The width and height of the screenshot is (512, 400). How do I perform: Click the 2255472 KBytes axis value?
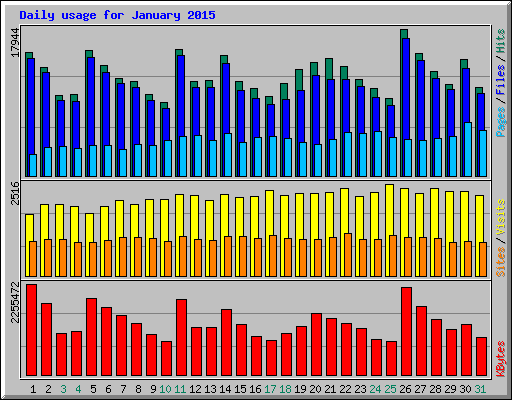click(16, 303)
